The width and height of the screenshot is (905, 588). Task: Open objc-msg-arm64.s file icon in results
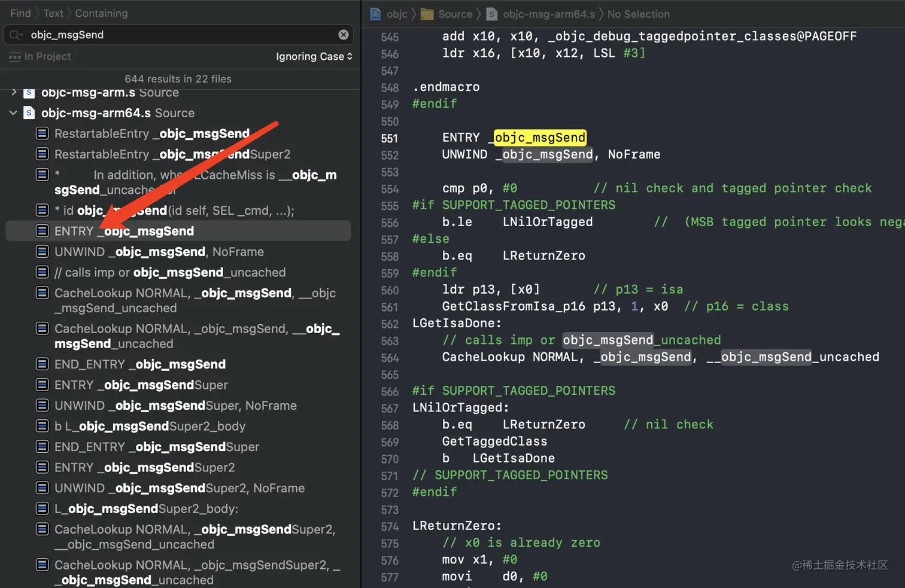coord(29,112)
